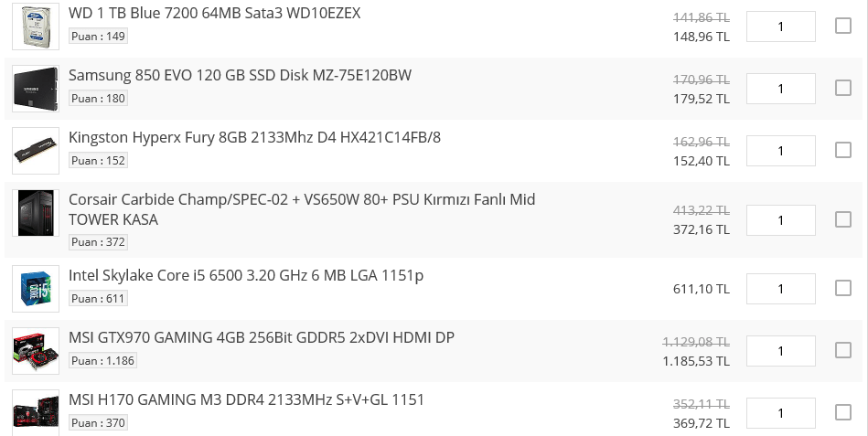Open the WD 1 TB Blue WD10EZEX product link
Viewport: 868px width, 436px height.
coord(214,13)
